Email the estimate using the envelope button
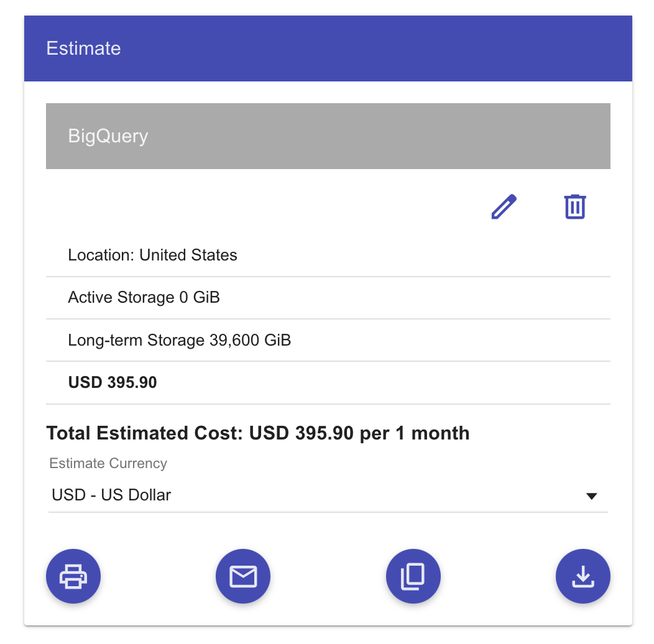This screenshot has height=644, width=654. [x=243, y=577]
